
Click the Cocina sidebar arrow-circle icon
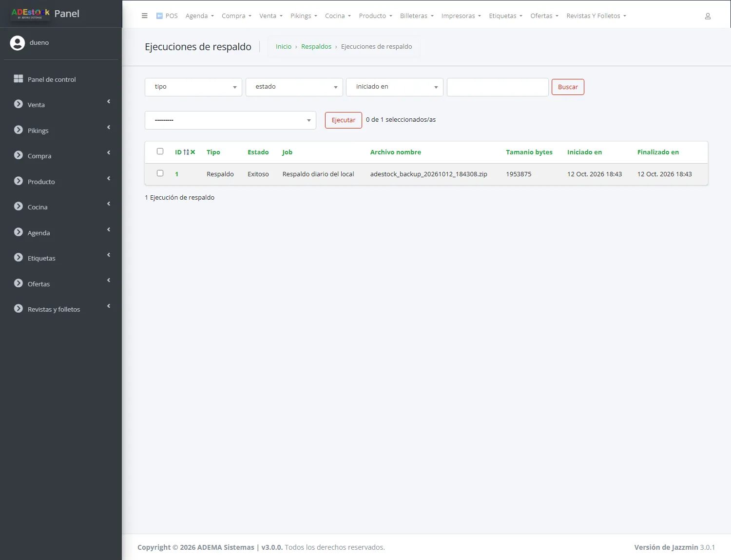[x=19, y=206]
